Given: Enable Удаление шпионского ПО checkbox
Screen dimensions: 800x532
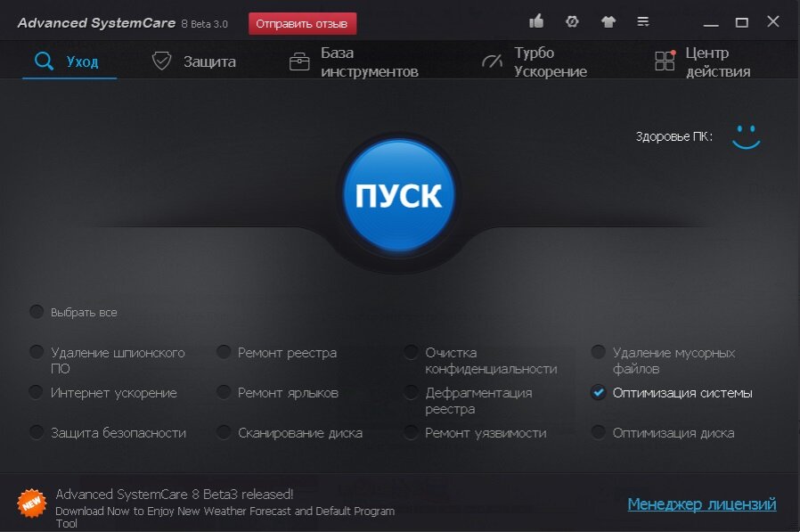Looking at the screenshot, I should point(37,352).
